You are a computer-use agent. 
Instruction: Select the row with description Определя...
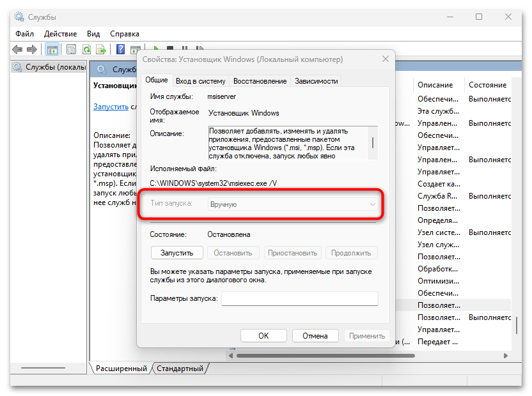(437, 220)
